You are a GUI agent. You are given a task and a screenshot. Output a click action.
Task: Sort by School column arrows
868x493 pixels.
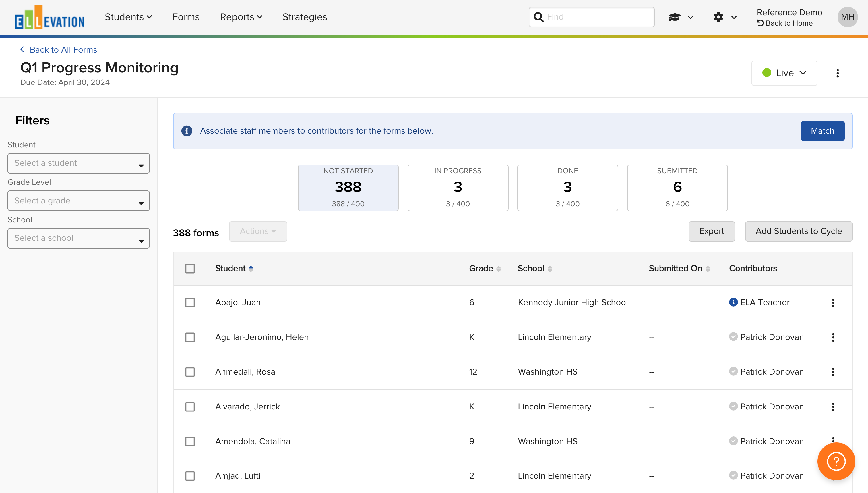pos(550,269)
